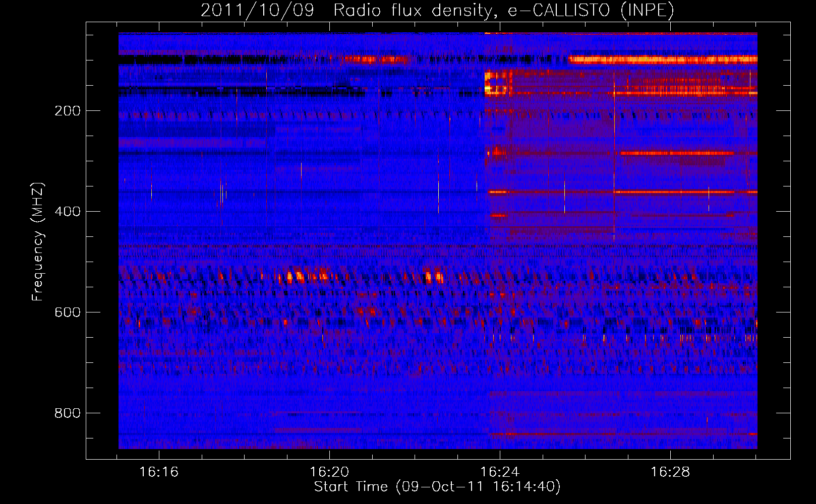
Task: Click the 'Frequency (MHZ)' axis label
Action: coord(38,242)
